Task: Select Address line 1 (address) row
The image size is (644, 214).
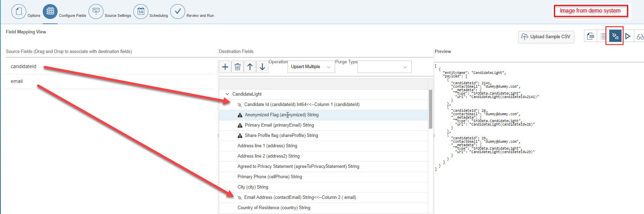Action: coord(323,146)
